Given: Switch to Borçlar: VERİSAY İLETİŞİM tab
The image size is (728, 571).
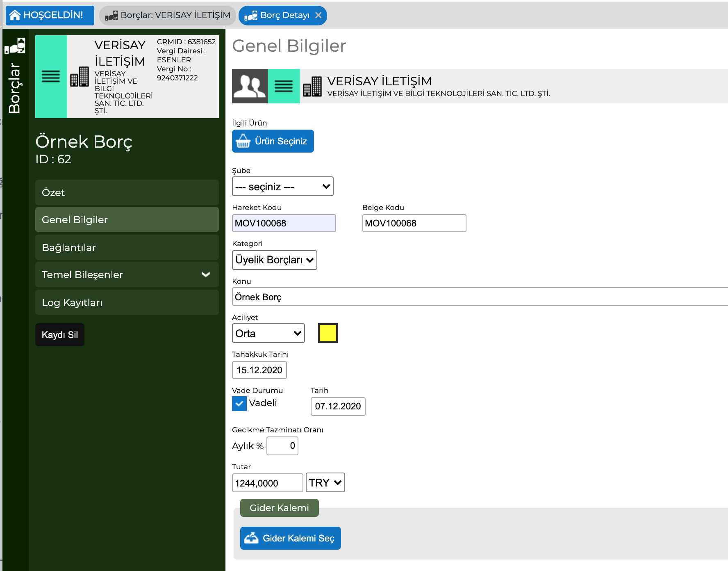Looking at the screenshot, I should [x=167, y=15].
